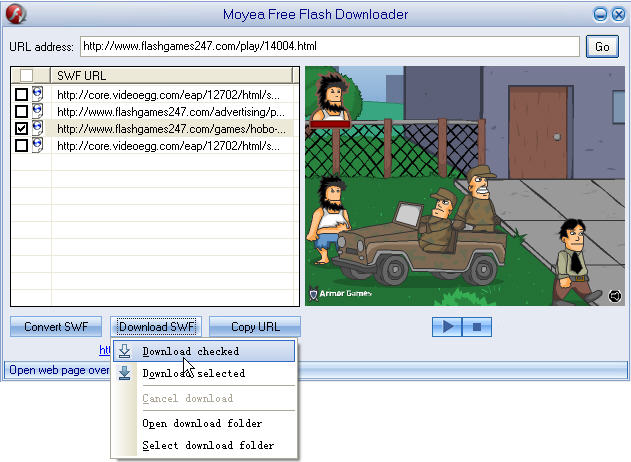Choose Open download folder menu entry
631x462 pixels.
click(204, 423)
